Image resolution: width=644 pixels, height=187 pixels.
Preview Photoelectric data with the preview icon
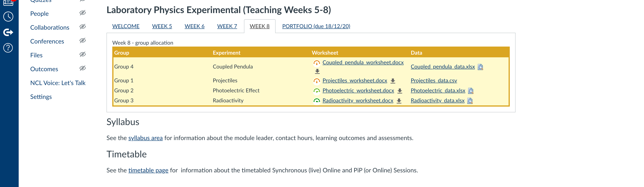coord(471,91)
